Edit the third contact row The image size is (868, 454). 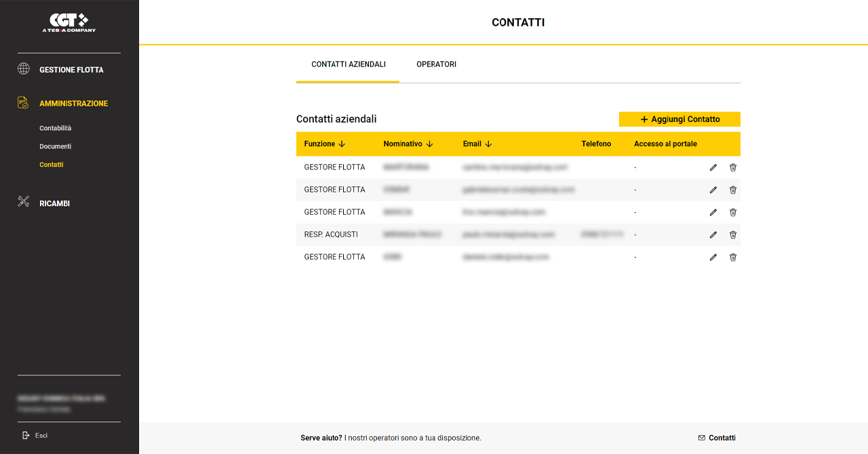tap(713, 212)
